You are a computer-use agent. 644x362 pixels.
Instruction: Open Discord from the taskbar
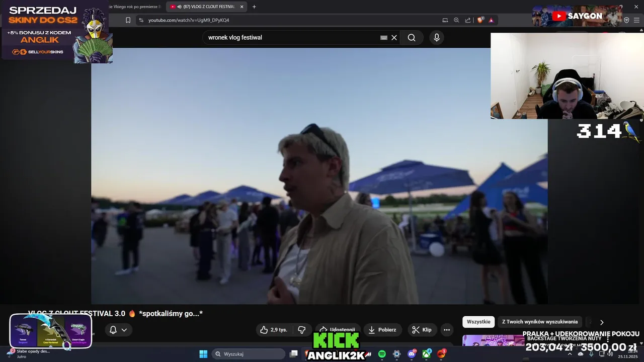click(x=412, y=354)
